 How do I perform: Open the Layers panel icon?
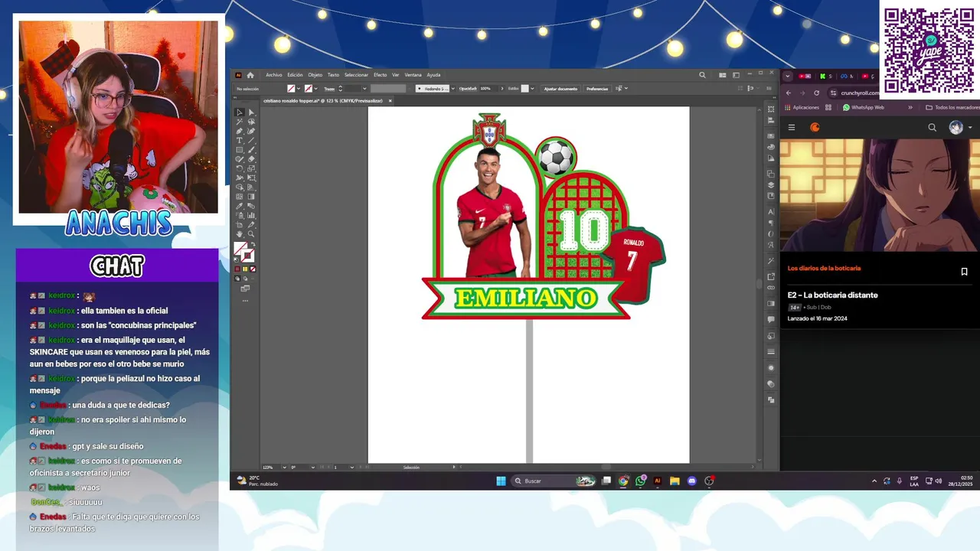771,184
